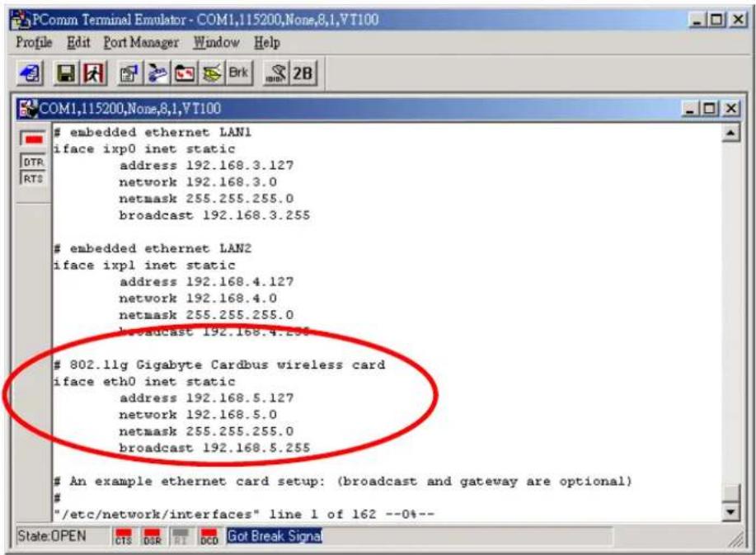The height and width of the screenshot is (555, 756).
Task: Click the '# 802.11g Gigabyte Cardbus wireless card' line
Action: [219, 365]
